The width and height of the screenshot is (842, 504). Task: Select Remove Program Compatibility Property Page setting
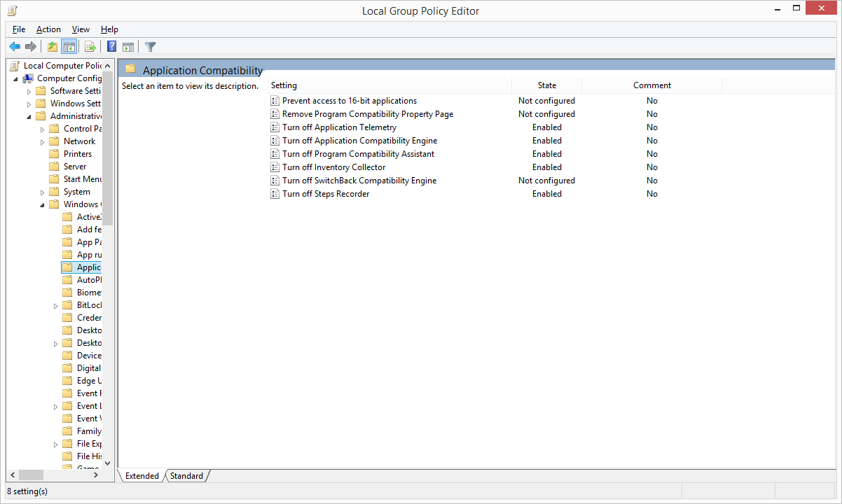coord(368,114)
